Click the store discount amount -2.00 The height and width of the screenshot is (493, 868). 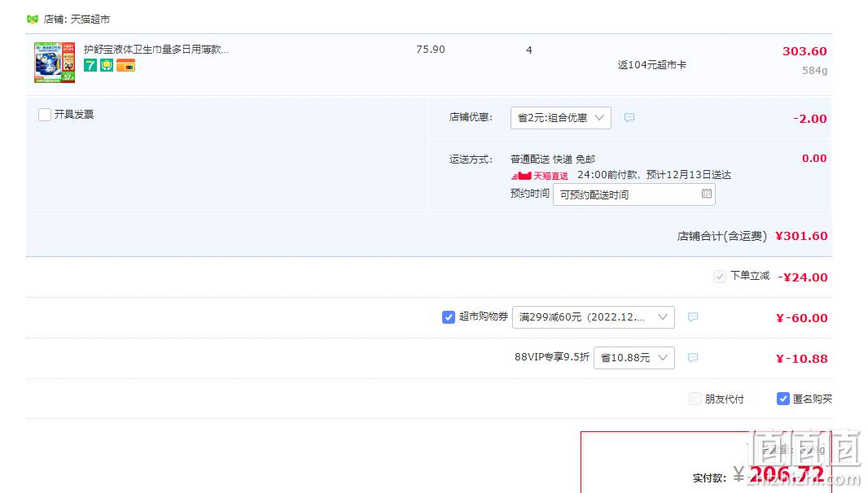(x=810, y=119)
